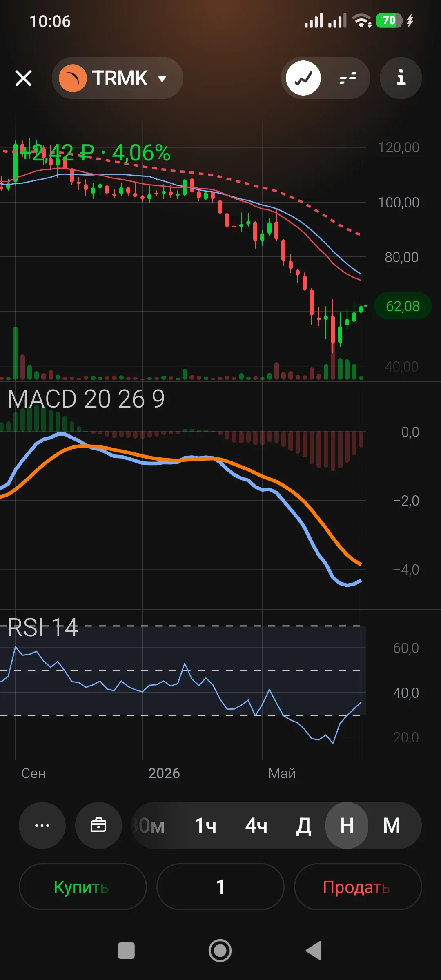Tap the 2026 date axis label
The image size is (441, 980).
pyautogui.click(x=164, y=773)
